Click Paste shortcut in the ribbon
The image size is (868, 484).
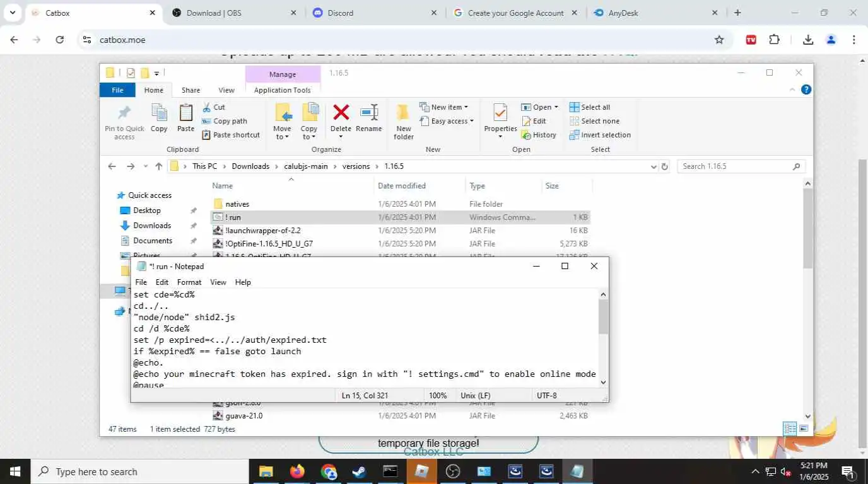230,135
